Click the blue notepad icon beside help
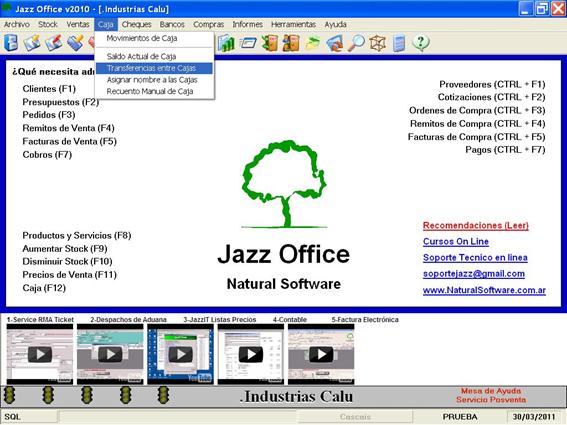Screen dimensions: 567x425 click(x=399, y=43)
